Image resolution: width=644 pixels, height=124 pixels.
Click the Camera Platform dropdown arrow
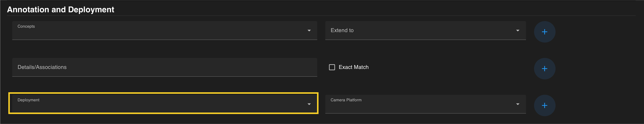coord(517,104)
